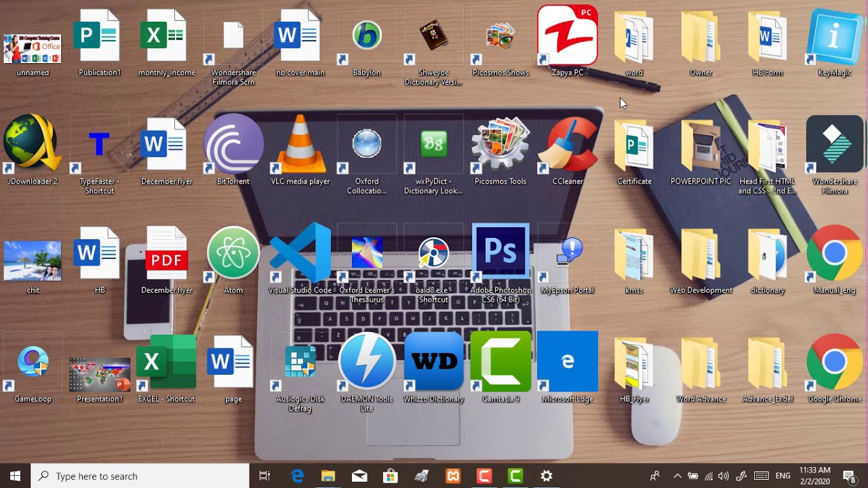
Task: Open Picosmos Tools shortcut
Action: 500,145
